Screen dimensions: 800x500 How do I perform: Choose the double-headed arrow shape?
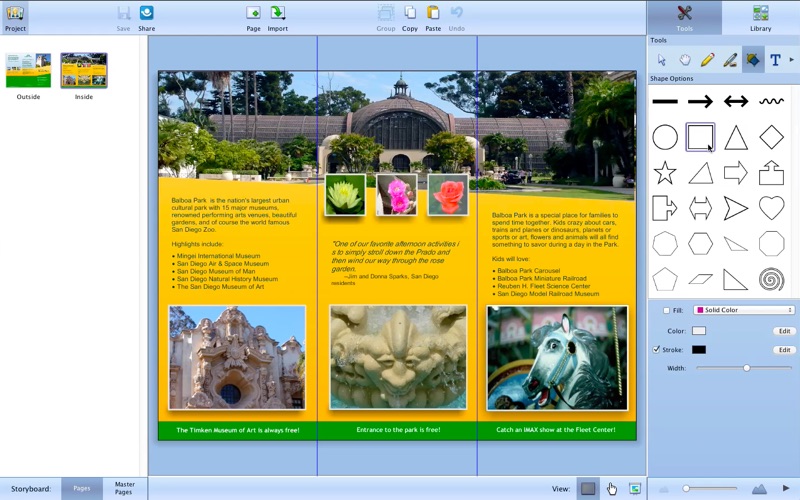(x=736, y=102)
